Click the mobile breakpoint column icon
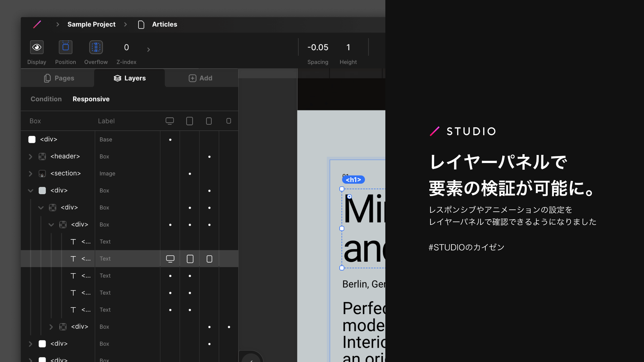This screenshot has width=644, height=362. 229,121
